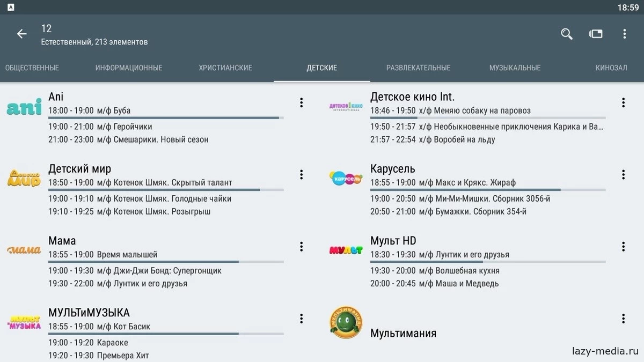Tap the keyboard indicator in the status bar
This screenshot has width=644, height=362.
click(11, 8)
